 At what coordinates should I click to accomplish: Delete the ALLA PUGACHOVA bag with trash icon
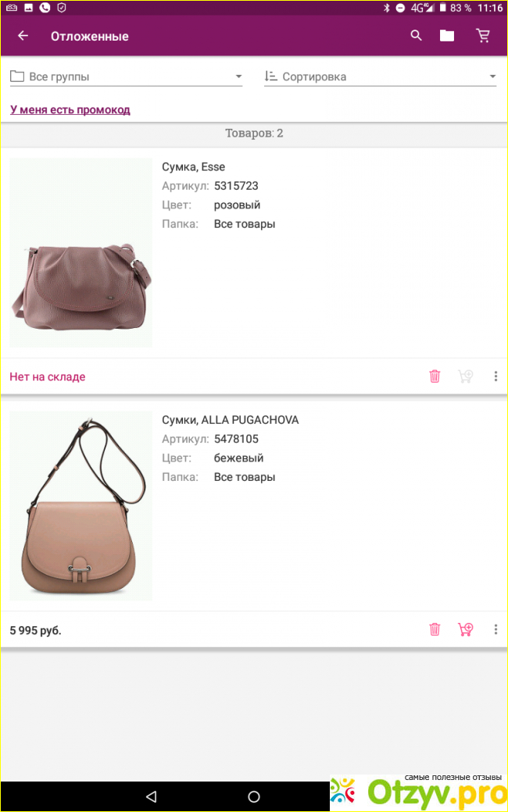pos(435,629)
